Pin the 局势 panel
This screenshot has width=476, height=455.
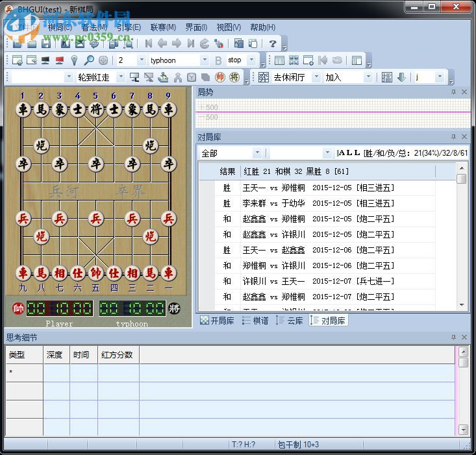[x=453, y=92]
